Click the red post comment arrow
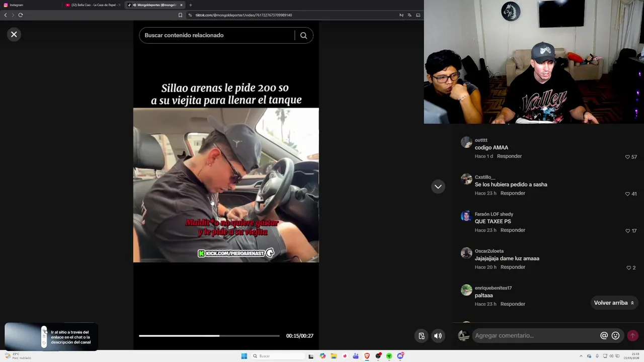644x362 pixels. (632, 336)
